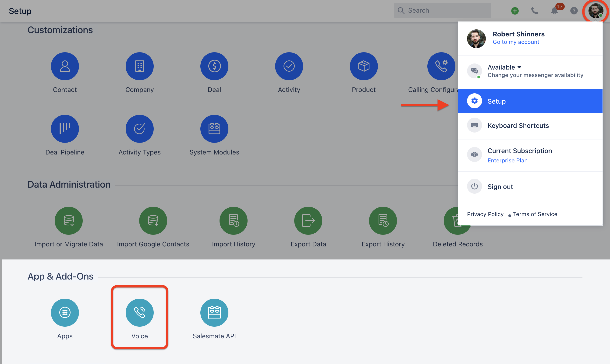610x364 pixels.
Task: Open the Terms of Service link
Action: 535,214
